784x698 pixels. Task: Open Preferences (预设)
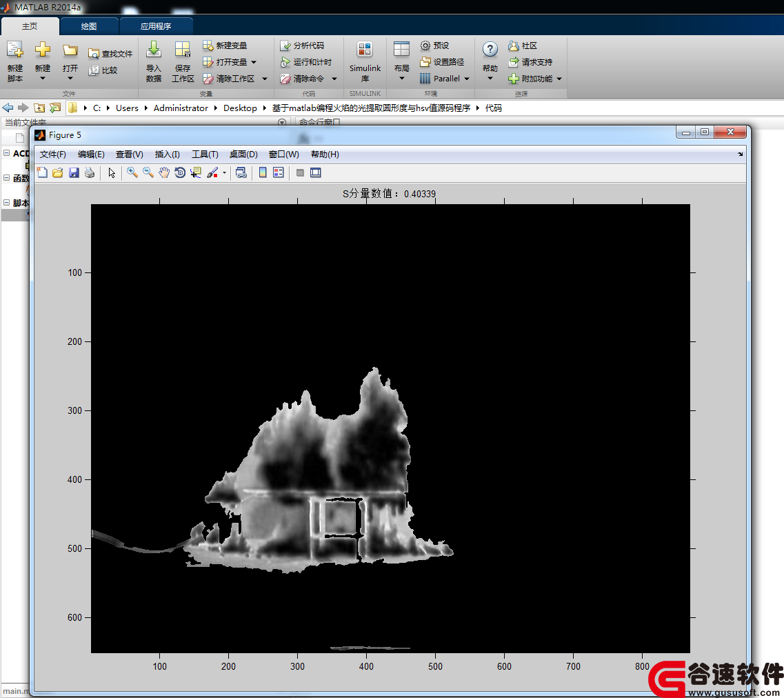click(x=434, y=46)
